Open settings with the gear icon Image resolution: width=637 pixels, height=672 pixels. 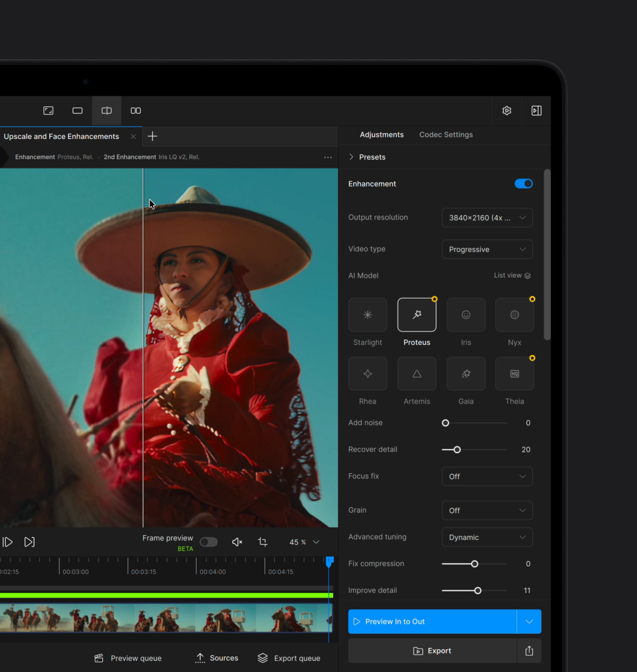point(507,110)
